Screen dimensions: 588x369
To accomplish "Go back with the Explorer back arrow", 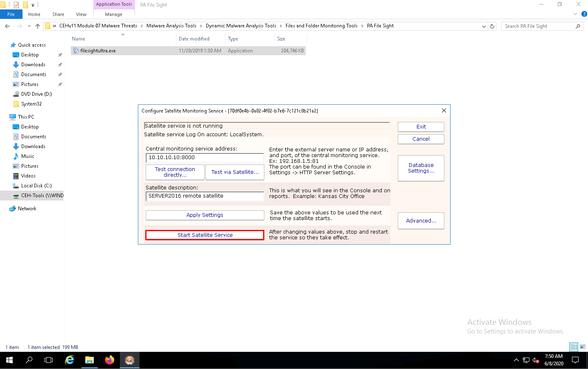I will click(7, 26).
